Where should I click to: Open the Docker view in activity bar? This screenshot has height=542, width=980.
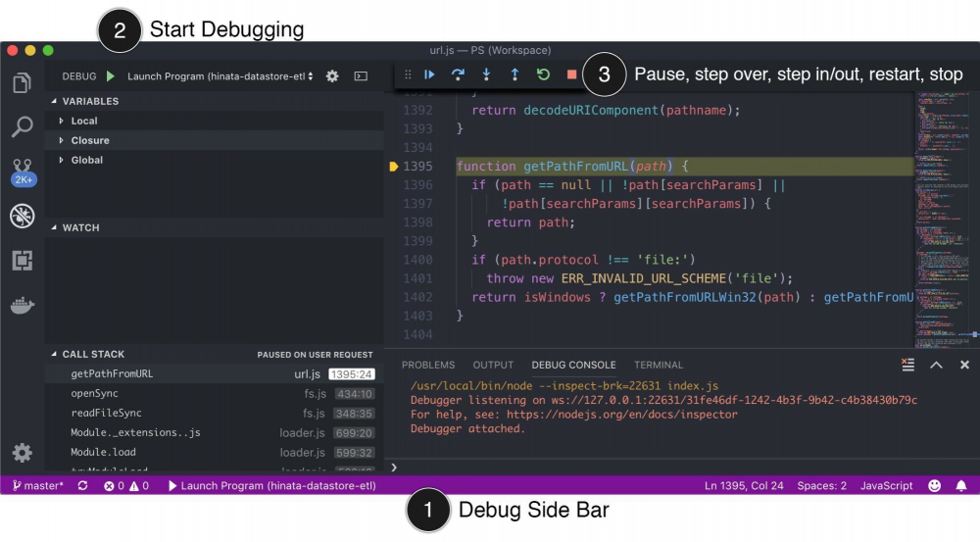[22, 305]
